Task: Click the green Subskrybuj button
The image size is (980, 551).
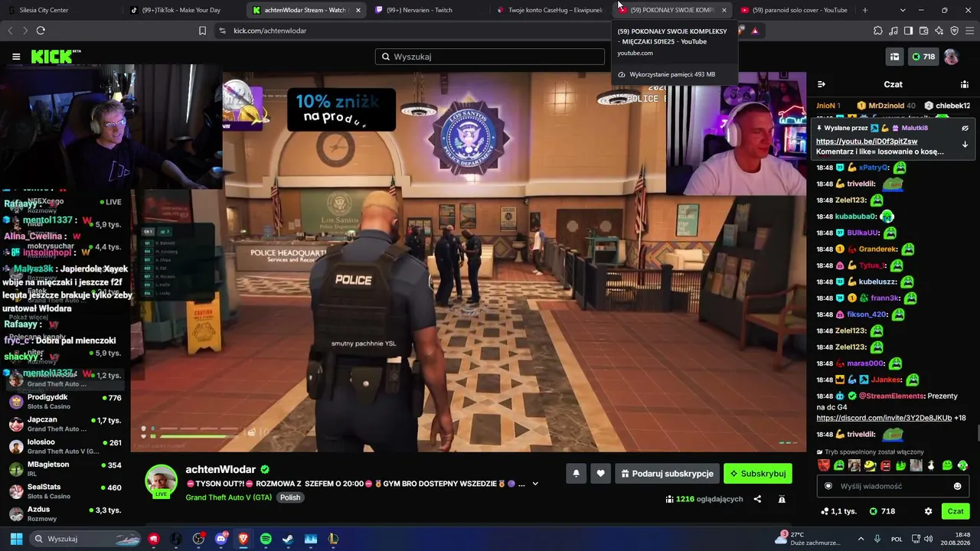Action: (757, 474)
